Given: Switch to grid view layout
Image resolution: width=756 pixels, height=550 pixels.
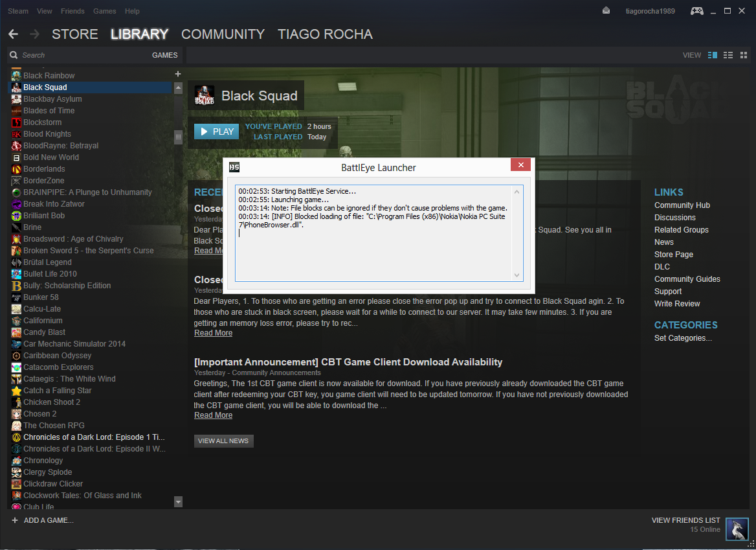Looking at the screenshot, I should [x=744, y=55].
